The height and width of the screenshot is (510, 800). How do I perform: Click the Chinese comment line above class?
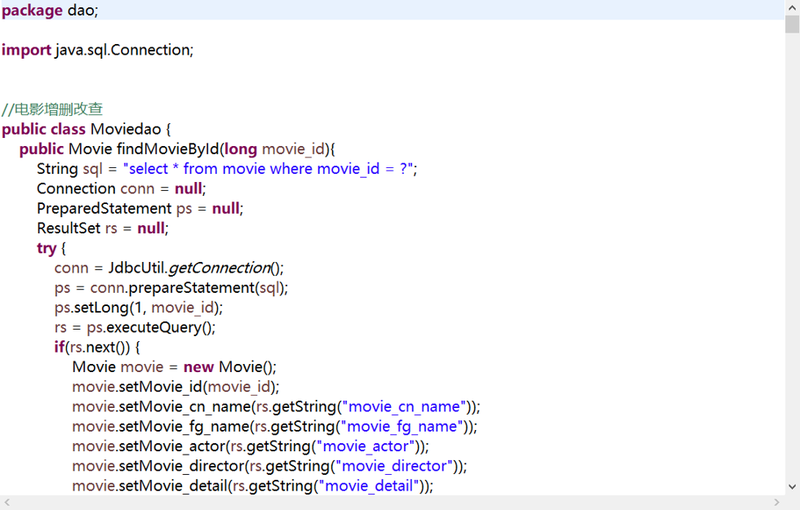click(52, 109)
